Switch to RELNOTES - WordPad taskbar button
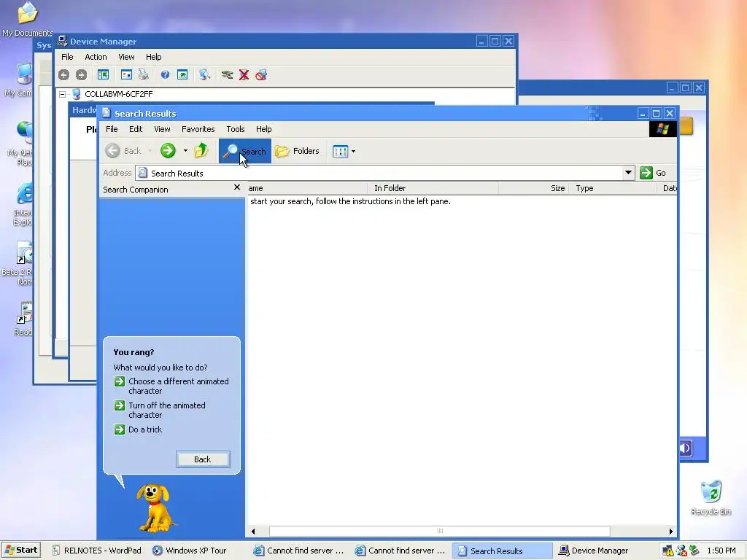The width and height of the screenshot is (747, 560). coord(97,551)
